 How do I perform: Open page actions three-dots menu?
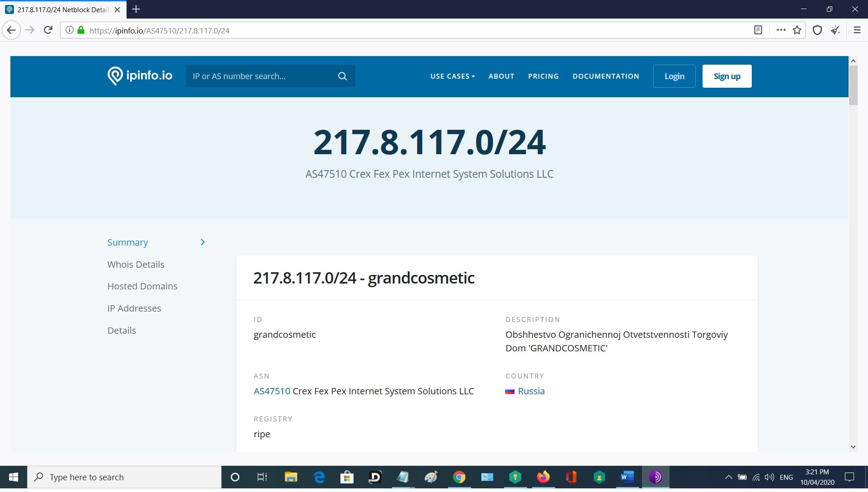point(781,30)
